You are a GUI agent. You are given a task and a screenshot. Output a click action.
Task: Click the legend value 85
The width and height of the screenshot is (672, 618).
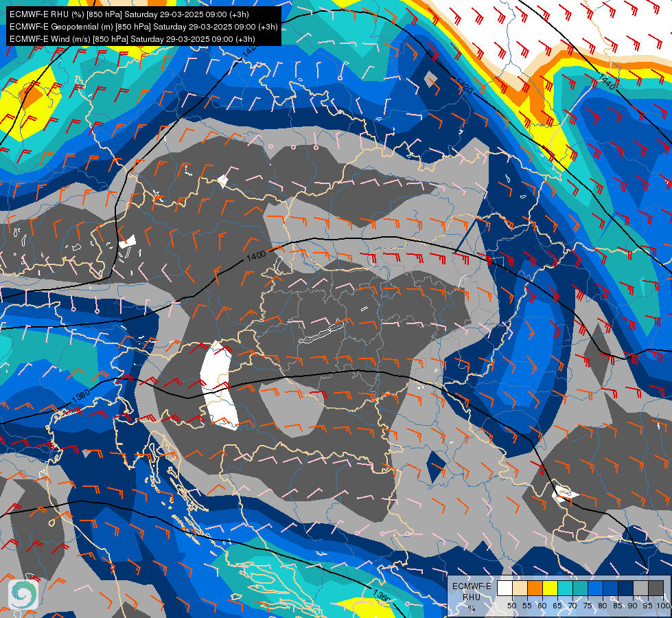pyautogui.click(x=618, y=606)
